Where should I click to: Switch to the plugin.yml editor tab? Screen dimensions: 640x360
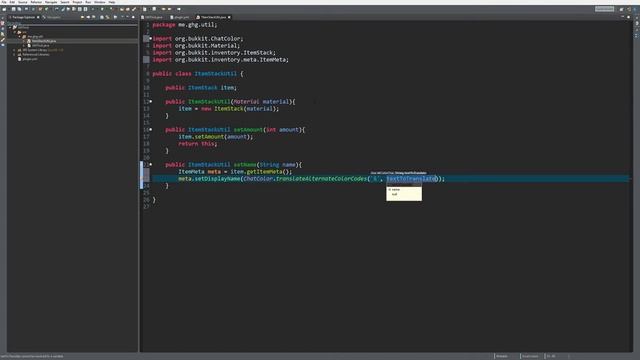(180, 17)
